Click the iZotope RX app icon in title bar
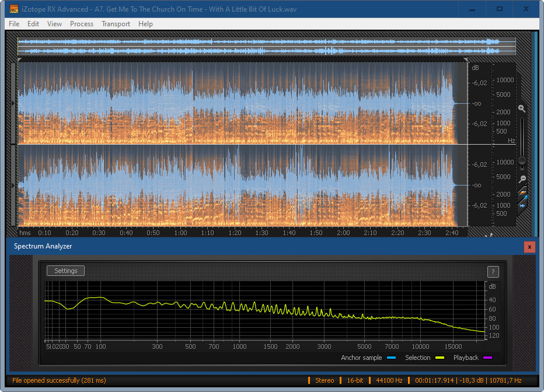This screenshot has height=392, width=544. tap(13, 9)
